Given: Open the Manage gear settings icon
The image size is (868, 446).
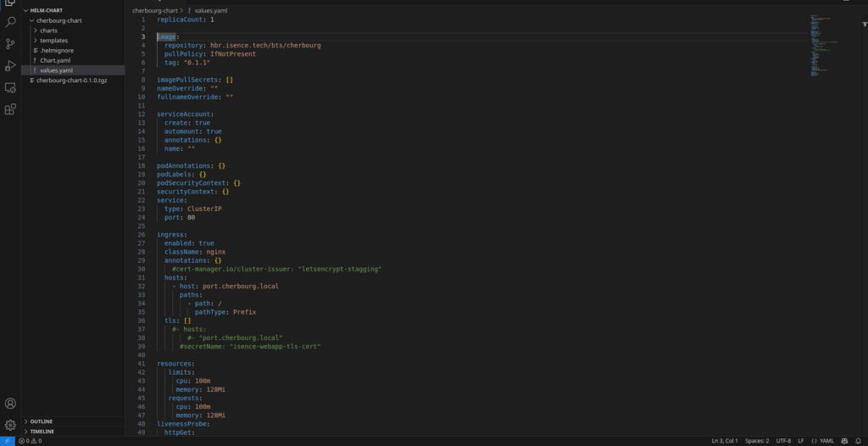Looking at the screenshot, I should (10, 425).
